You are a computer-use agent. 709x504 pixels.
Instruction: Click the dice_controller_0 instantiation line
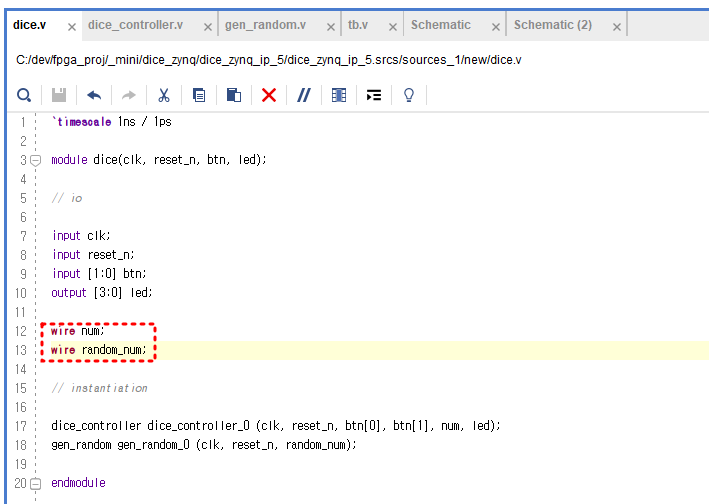(276, 426)
